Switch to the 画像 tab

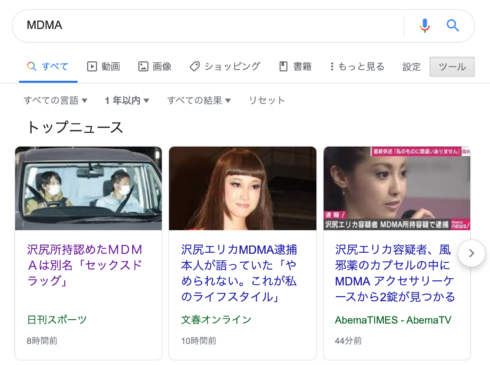[155, 66]
